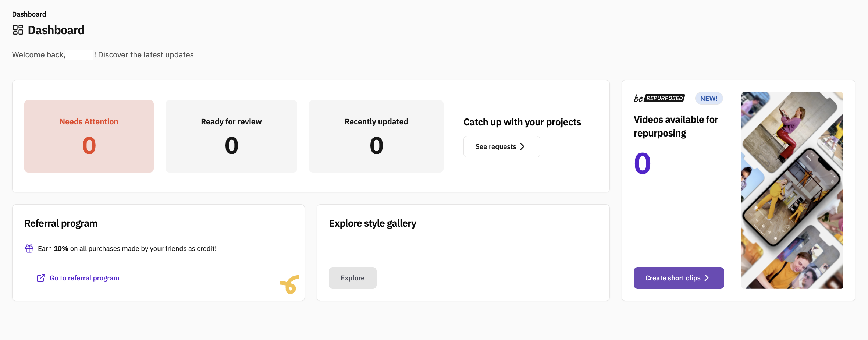
Task: Click the gift icon in Referral program
Action: (29, 249)
